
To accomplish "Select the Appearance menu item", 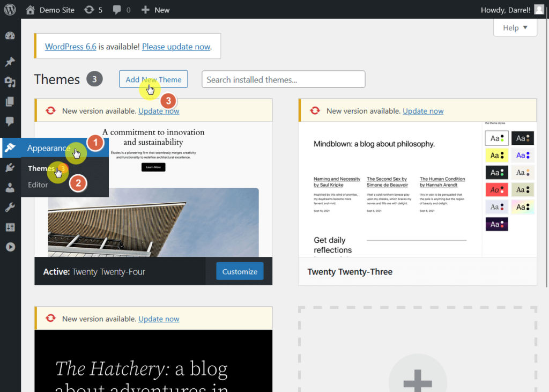I will (x=56, y=148).
